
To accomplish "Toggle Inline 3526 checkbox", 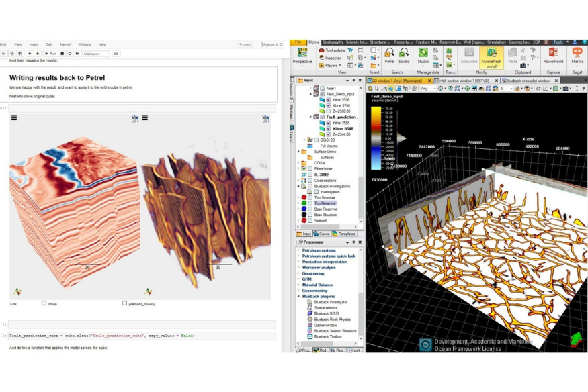I will tap(329, 100).
